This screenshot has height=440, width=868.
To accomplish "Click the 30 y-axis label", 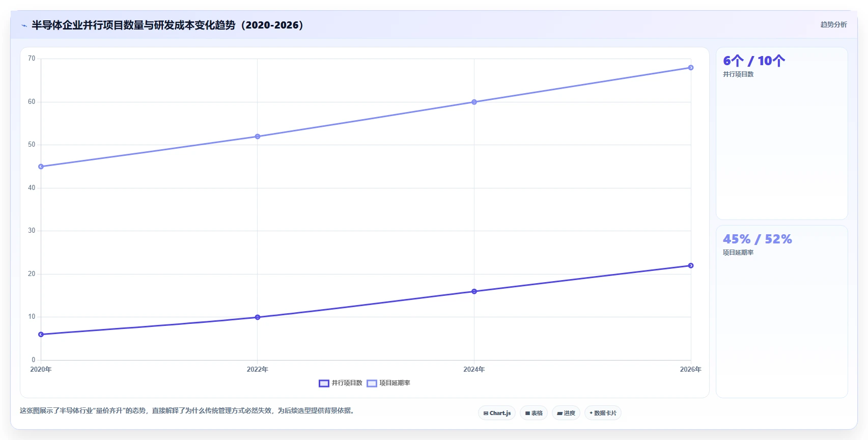I will [x=32, y=231].
